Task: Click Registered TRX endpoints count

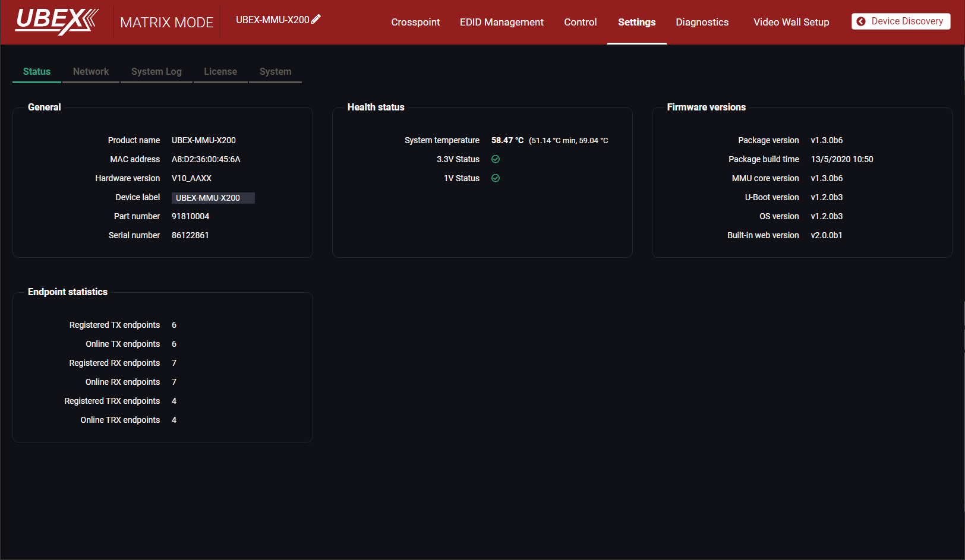Action: (174, 401)
